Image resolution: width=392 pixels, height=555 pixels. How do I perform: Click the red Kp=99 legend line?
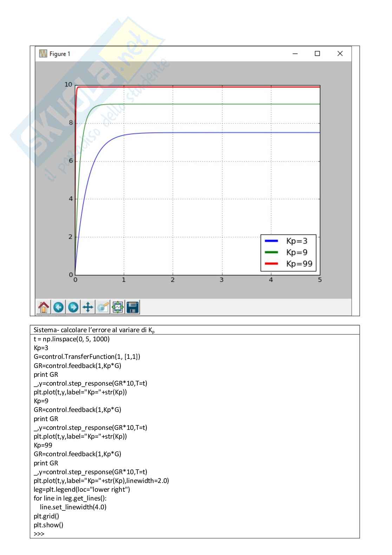click(x=271, y=264)
